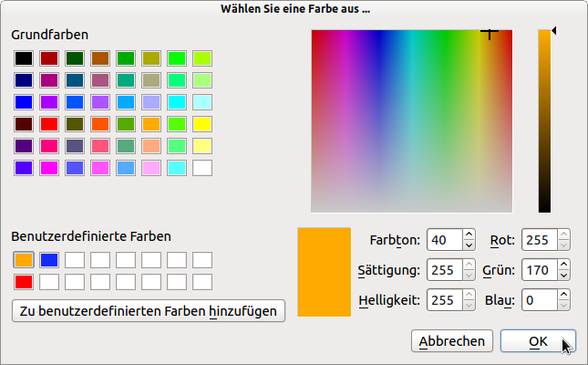Increase Sättigung using its up arrow
Screen dimensions: 588x365
[469, 265]
